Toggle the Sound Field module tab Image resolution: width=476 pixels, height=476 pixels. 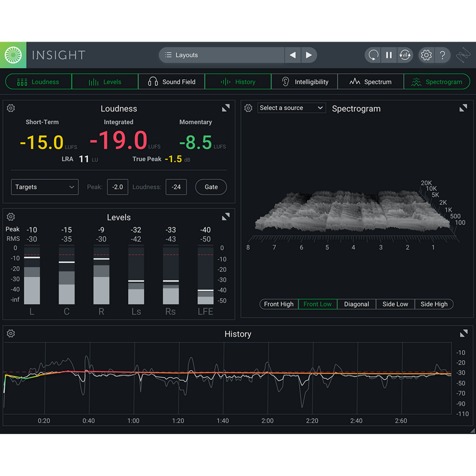(172, 82)
